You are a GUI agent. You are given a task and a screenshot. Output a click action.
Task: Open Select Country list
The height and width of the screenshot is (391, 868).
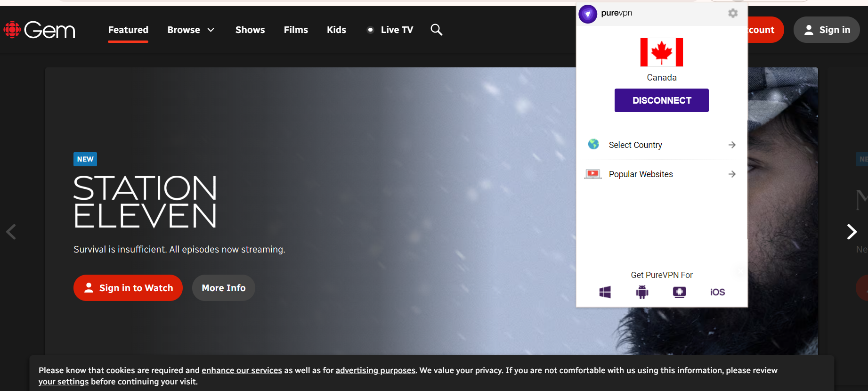(662, 145)
